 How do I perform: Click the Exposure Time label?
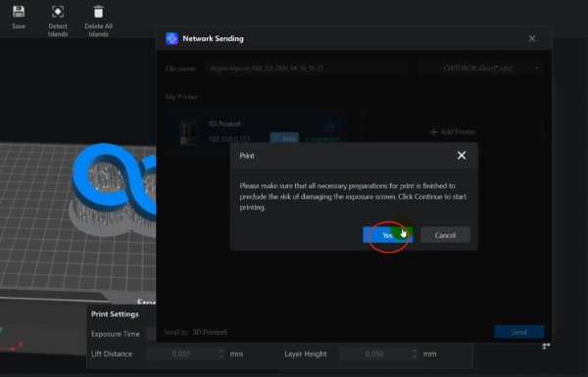click(115, 334)
